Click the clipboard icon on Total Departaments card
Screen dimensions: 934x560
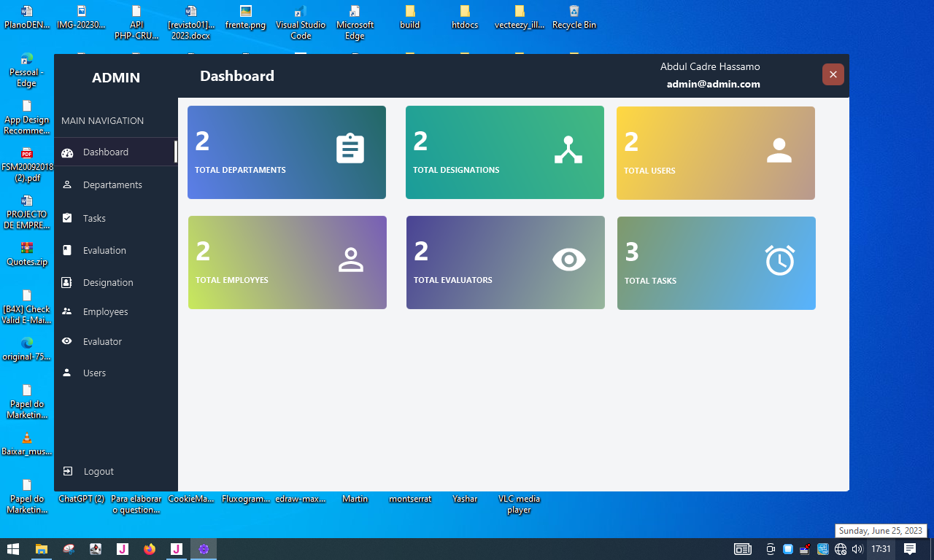[x=350, y=147]
